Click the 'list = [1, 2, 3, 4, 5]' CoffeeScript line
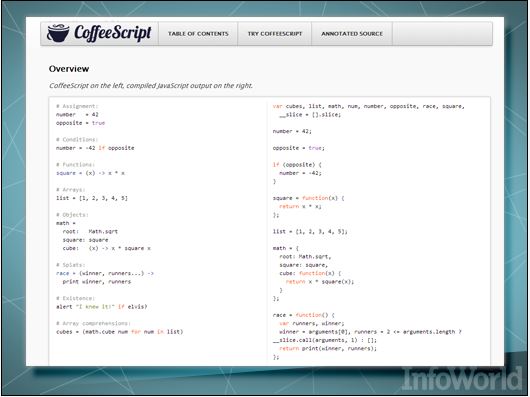Image resolution: width=530 pixels, height=397 pixels. [x=92, y=198]
